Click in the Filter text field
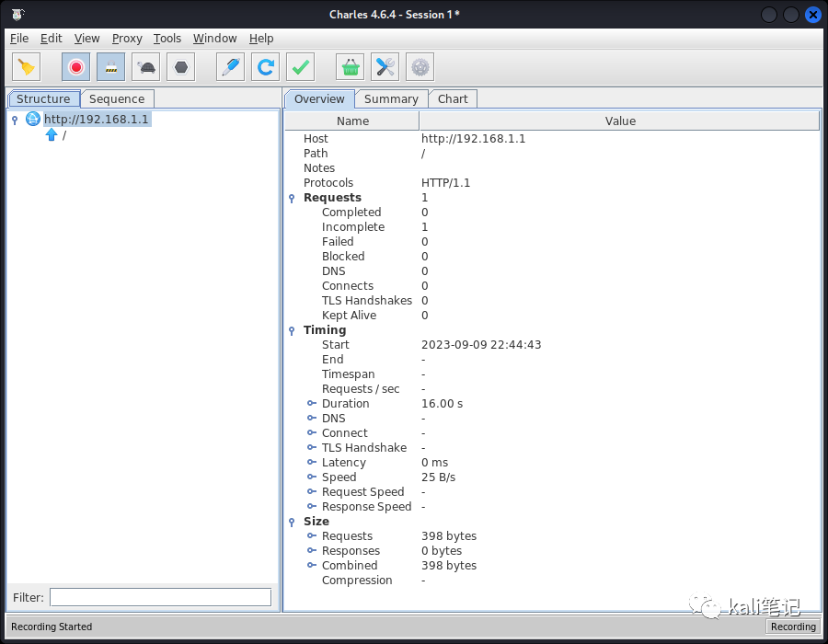This screenshot has width=828, height=644. [160, 598]
